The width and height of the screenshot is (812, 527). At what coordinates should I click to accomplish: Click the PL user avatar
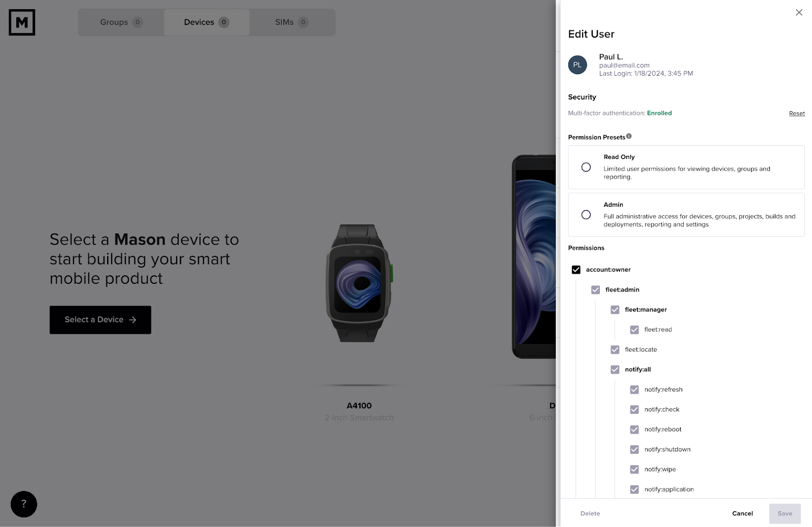click(578, 65)
